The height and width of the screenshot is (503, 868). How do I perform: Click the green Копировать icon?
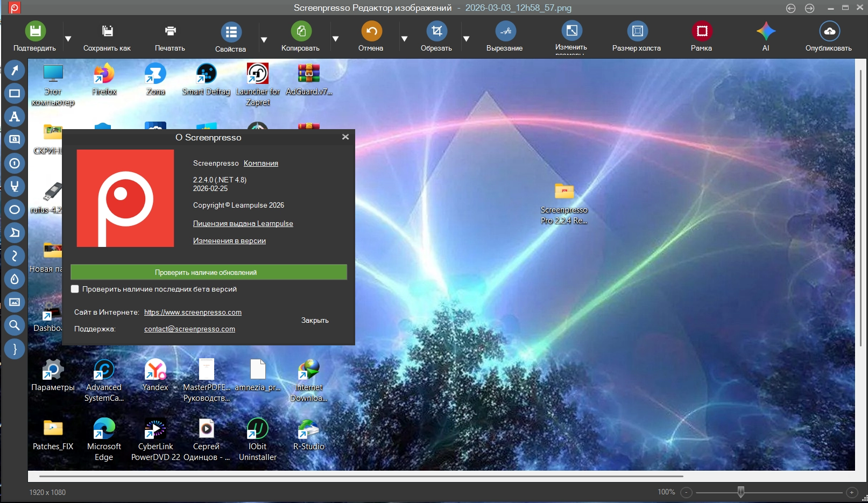click(301, 31)
